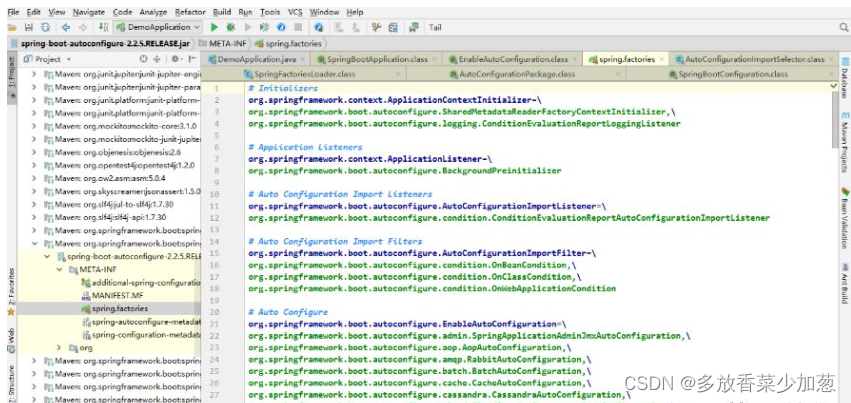Screen dimensions: 851x403
Task: Open the DemoApplication run configuration dropdown
Action: tap(157, 27)
